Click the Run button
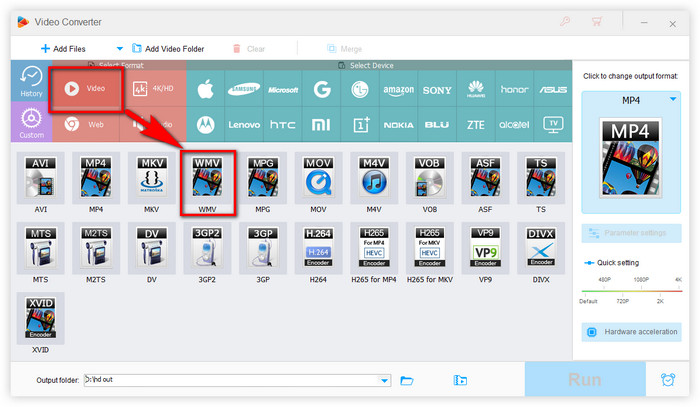Image resolution: width=700 pixels, height=407 pixels. [x=585, y=379]
